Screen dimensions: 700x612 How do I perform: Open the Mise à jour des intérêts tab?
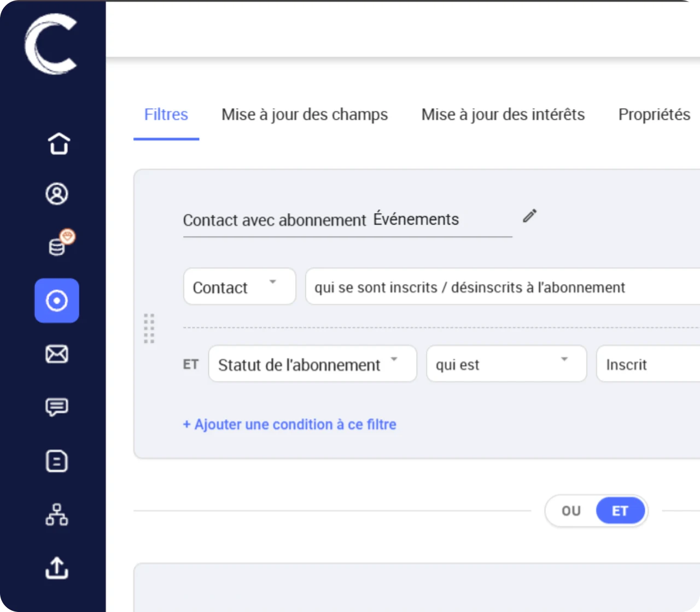(503, 115)
